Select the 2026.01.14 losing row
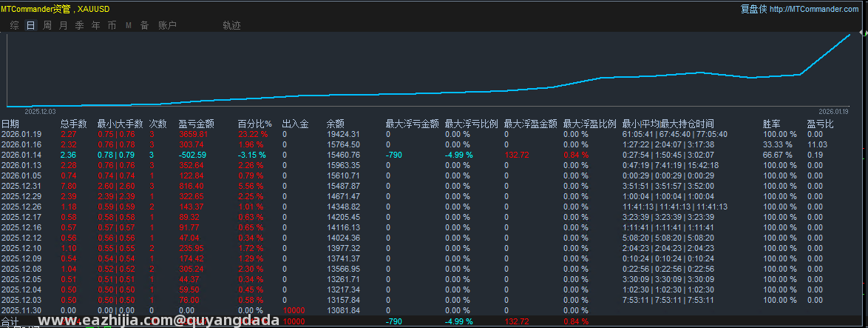The width and height of the screenshot is (868, 328). [433, 155]
